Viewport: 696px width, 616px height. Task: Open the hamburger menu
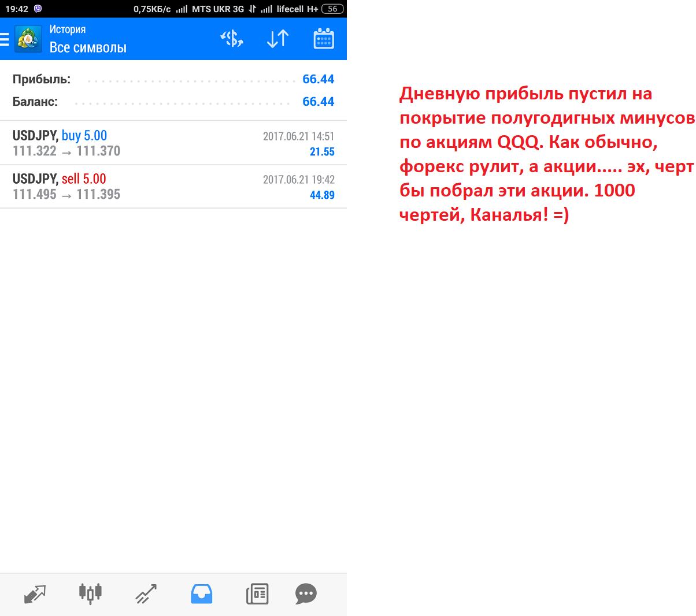[x=4, y=39]
